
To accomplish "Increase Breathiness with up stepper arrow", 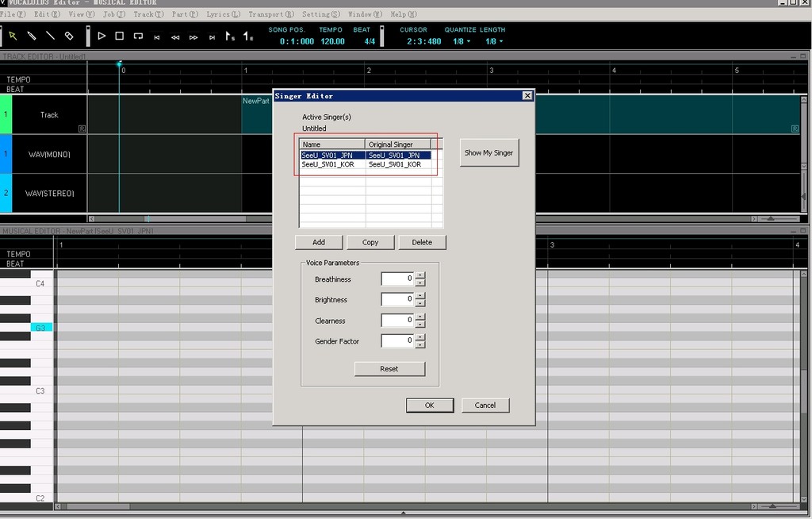I will coord(420,275).
